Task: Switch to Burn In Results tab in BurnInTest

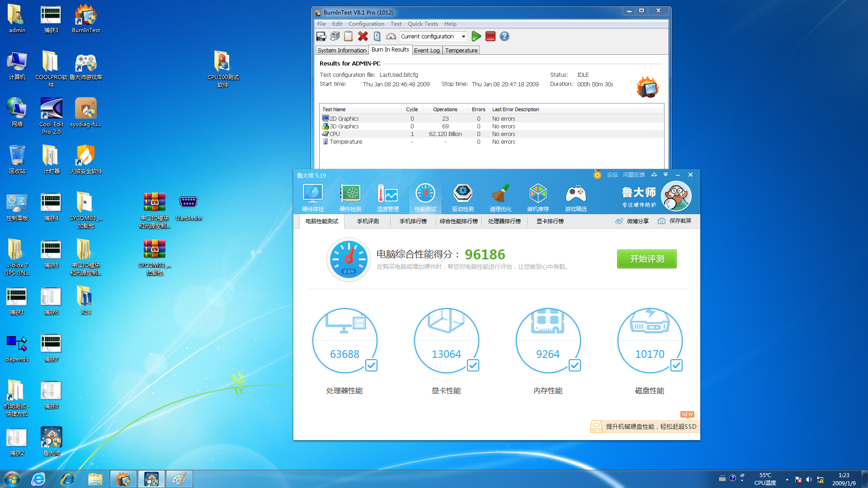Action: click(391, 49)
